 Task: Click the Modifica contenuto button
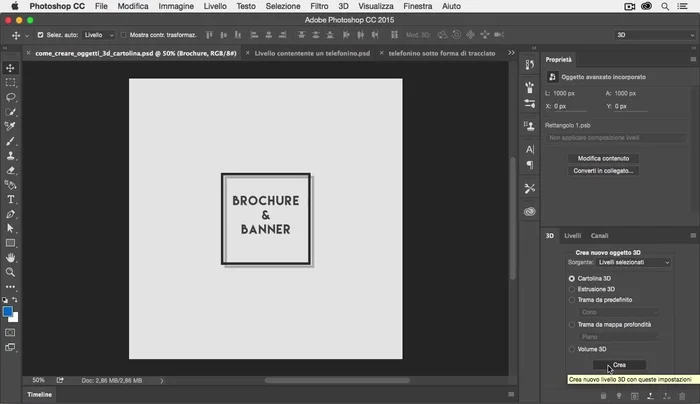(x=603, y=158)
